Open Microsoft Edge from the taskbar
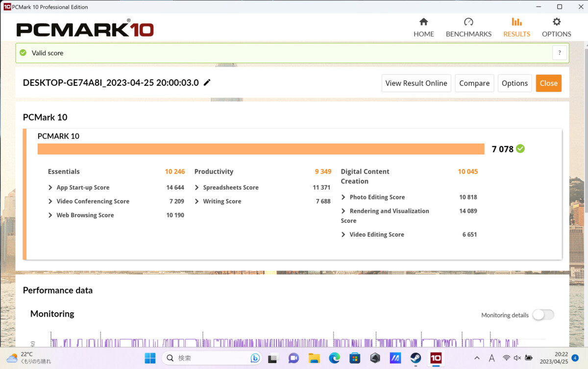 coord(334,358)
